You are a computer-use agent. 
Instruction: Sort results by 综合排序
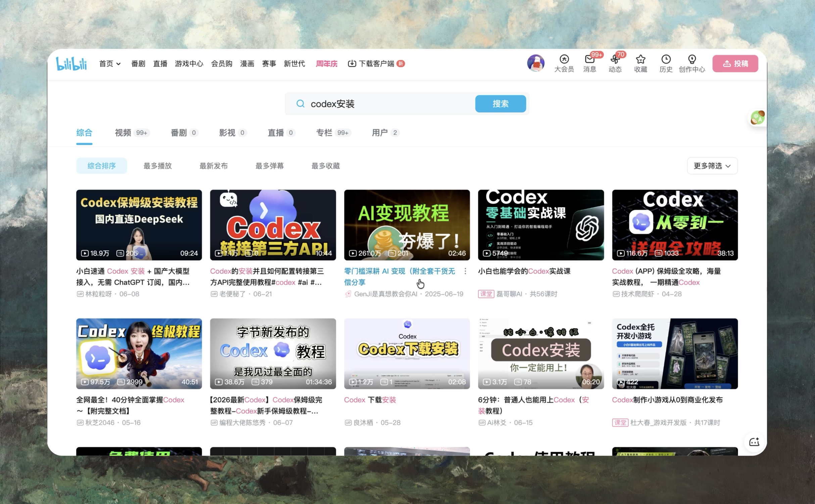(101, 166)
